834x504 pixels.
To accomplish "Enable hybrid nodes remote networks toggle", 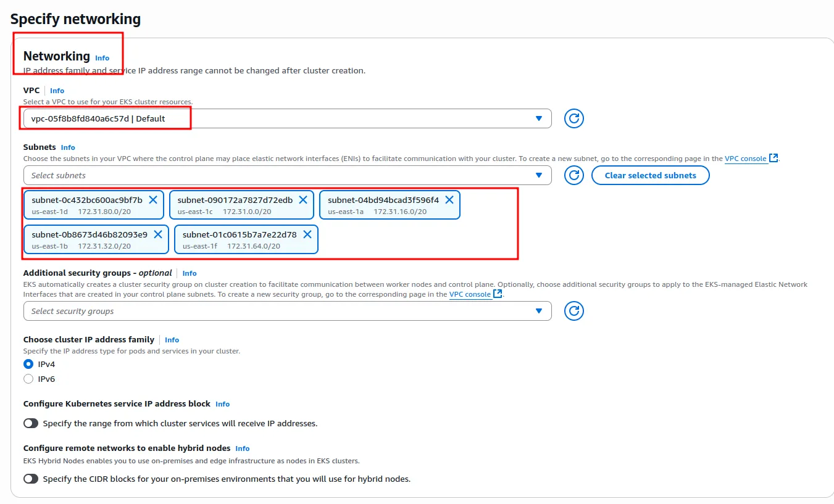I will point(31,479).
